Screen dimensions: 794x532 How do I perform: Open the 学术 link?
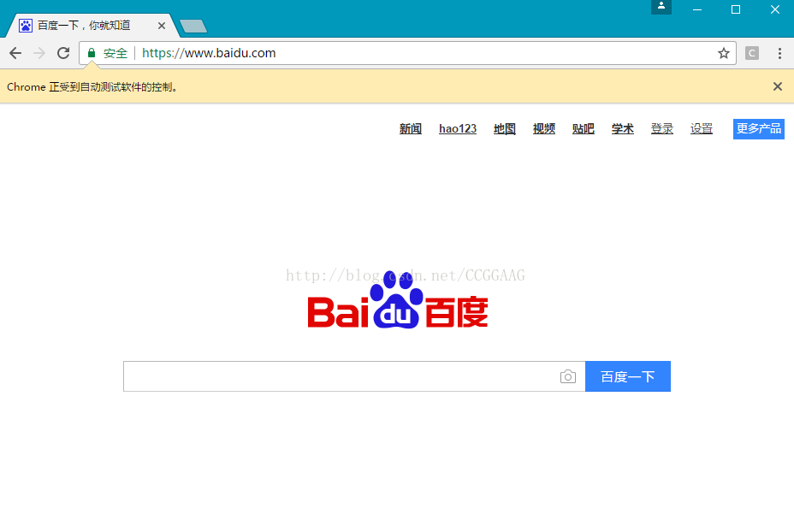coord(623,129)
